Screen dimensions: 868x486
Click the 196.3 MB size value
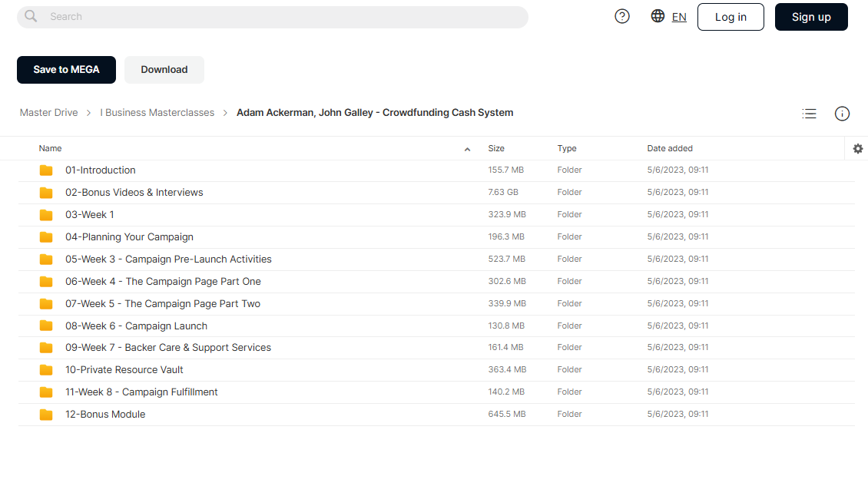pos(506,236)
